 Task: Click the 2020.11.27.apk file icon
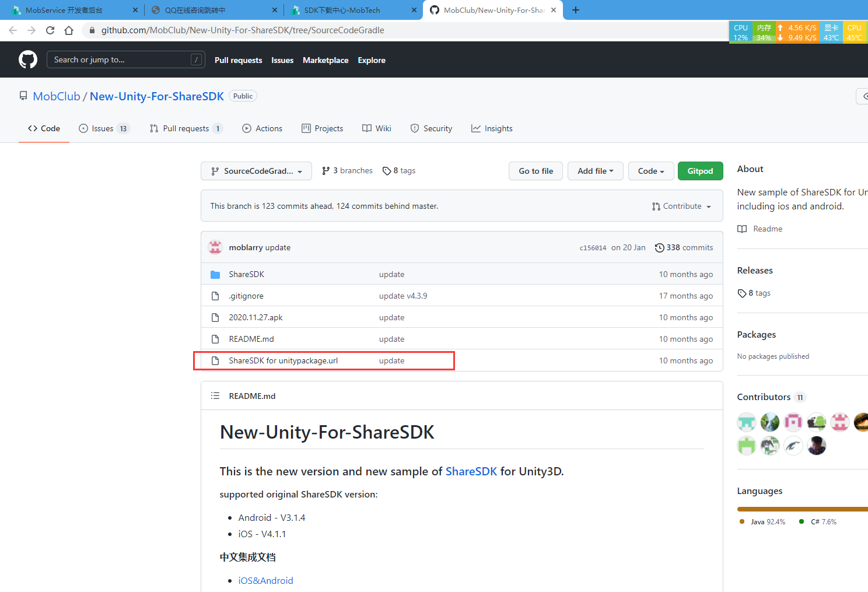tap(215, 317)
